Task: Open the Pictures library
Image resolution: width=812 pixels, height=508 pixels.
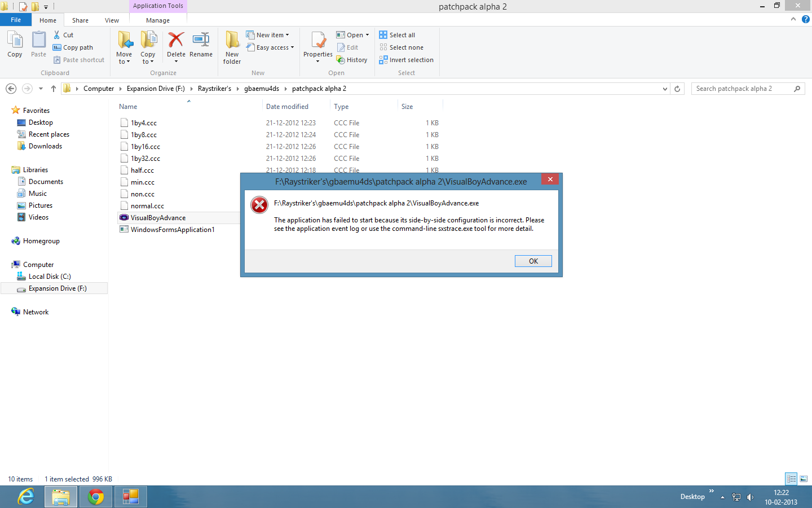Action: tap(40, 205)
